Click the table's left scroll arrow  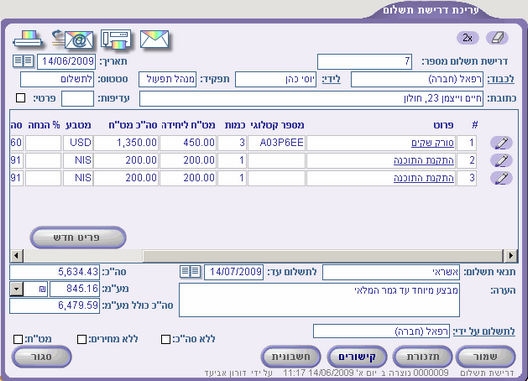(x=16, y=256)
